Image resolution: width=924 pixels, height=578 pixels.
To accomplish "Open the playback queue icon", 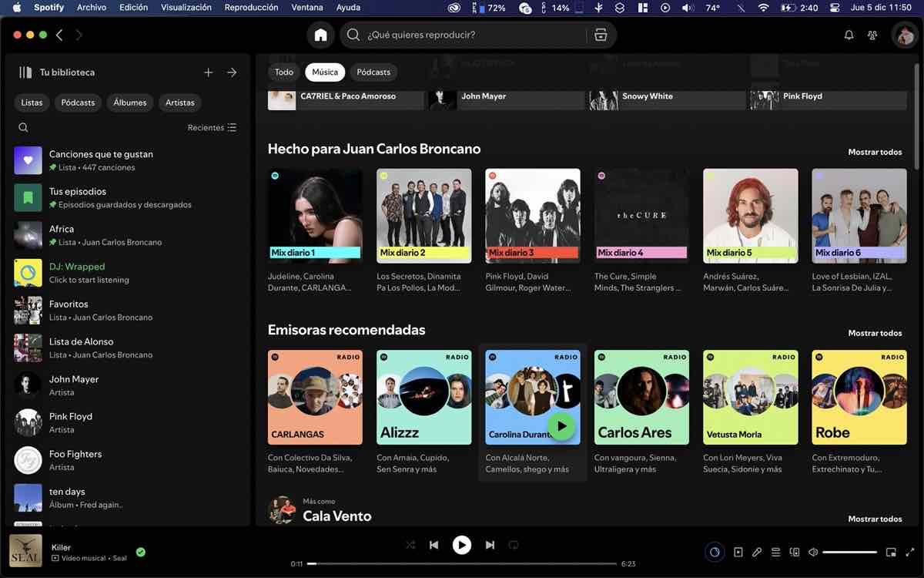I will coord(775,552).
